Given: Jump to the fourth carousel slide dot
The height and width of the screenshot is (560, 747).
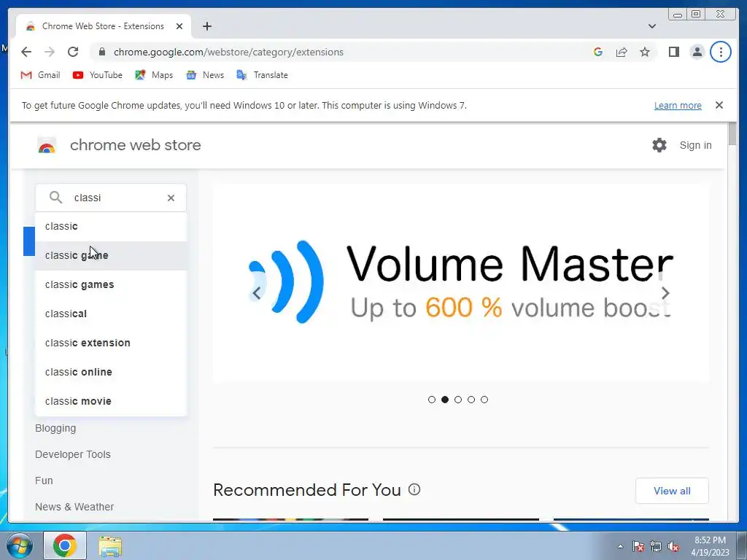Looking at the screenshot, I should [x=471, y=400].
